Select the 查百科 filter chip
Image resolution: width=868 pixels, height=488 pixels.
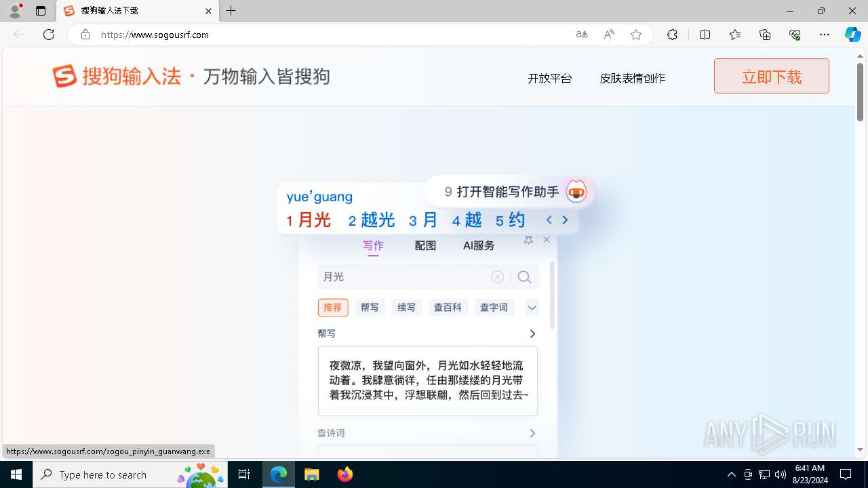[448, 307]
